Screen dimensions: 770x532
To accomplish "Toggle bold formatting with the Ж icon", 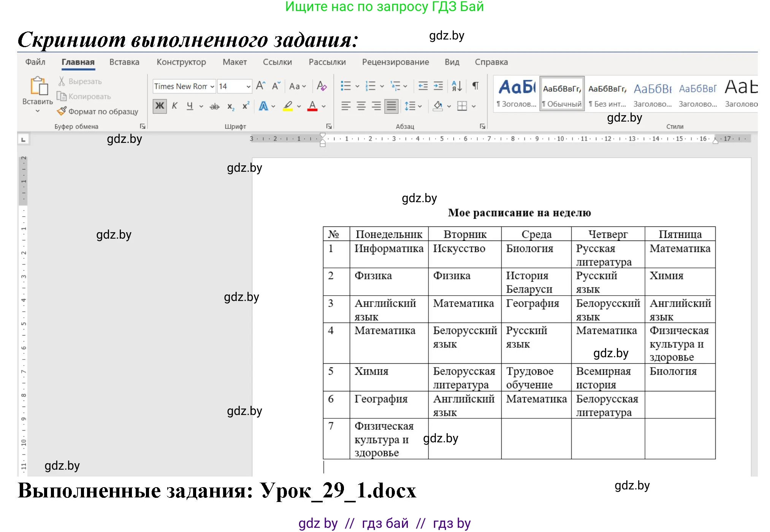I will [159, 106].
